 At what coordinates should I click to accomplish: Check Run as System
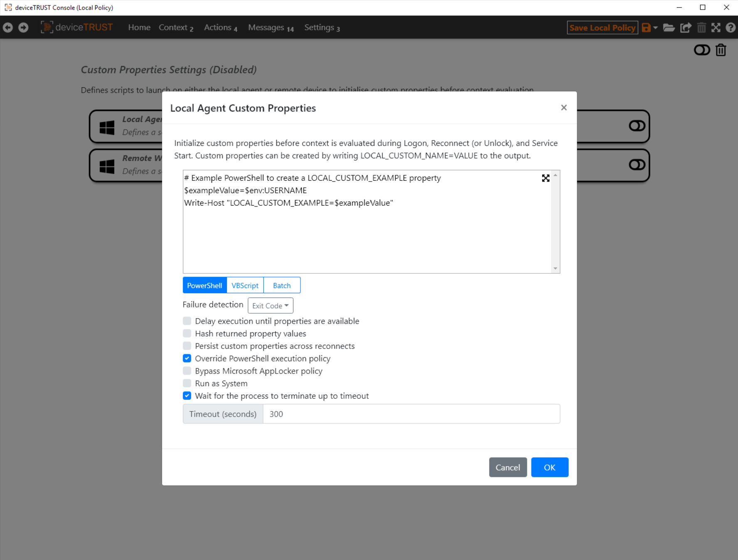coord(187,383)
